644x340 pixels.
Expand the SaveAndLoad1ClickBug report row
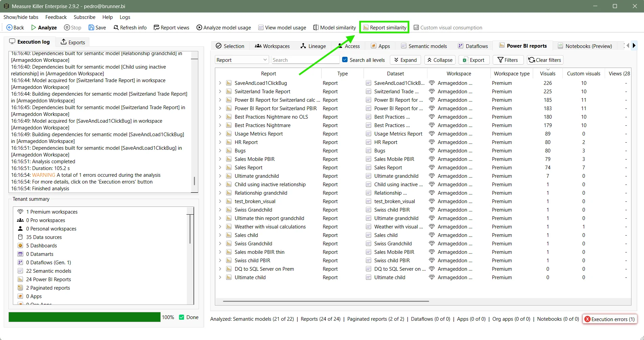[x=220, y=83]
